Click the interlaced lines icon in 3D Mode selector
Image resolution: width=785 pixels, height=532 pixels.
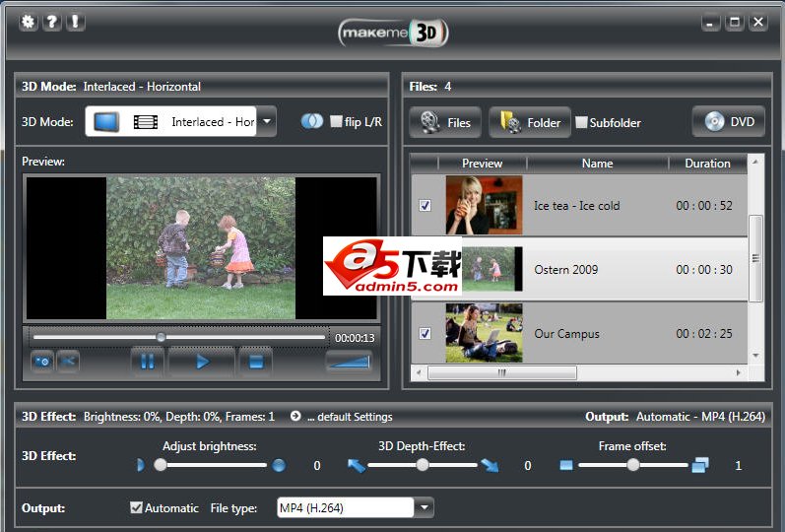[146, 122]
